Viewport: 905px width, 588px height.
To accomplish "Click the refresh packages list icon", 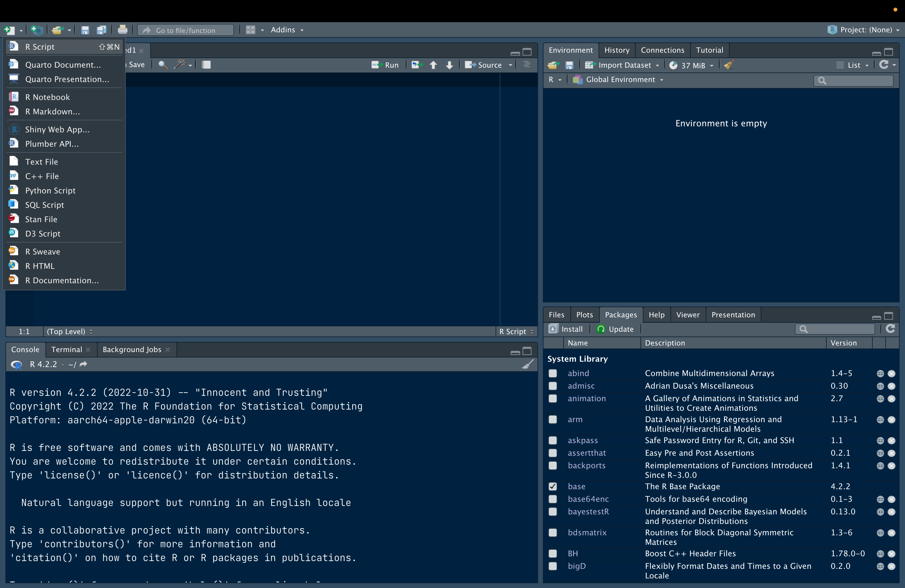I will (x=890, y=329).
